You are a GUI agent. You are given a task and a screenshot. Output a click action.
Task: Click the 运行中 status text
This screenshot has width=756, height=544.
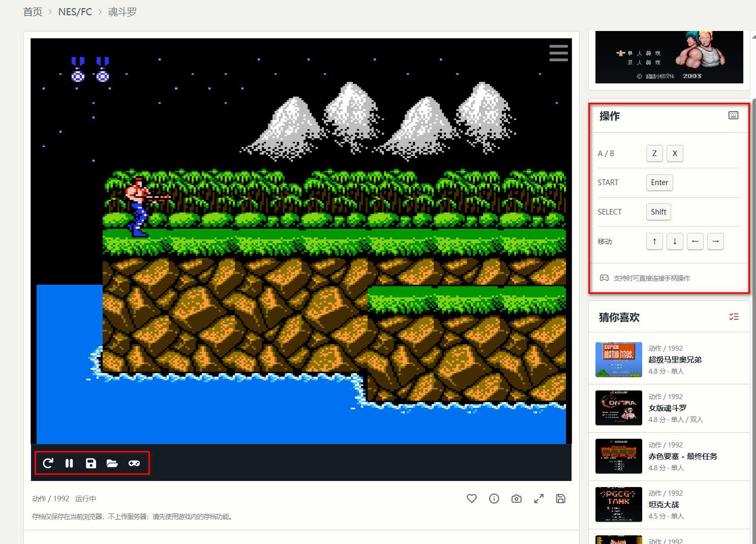[x=86, y=499]
